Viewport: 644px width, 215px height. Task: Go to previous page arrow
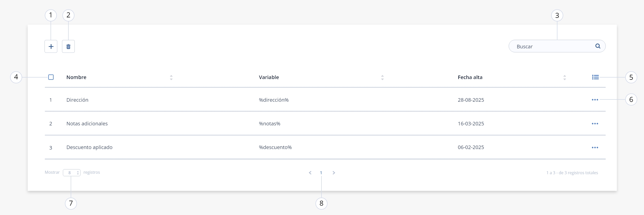coord(310,173)
